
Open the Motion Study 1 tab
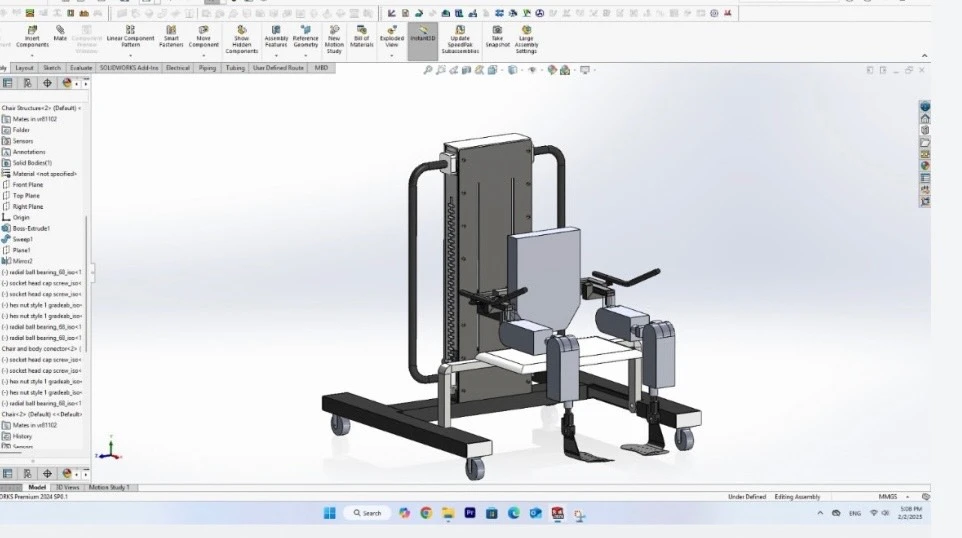tap(111, 487)
